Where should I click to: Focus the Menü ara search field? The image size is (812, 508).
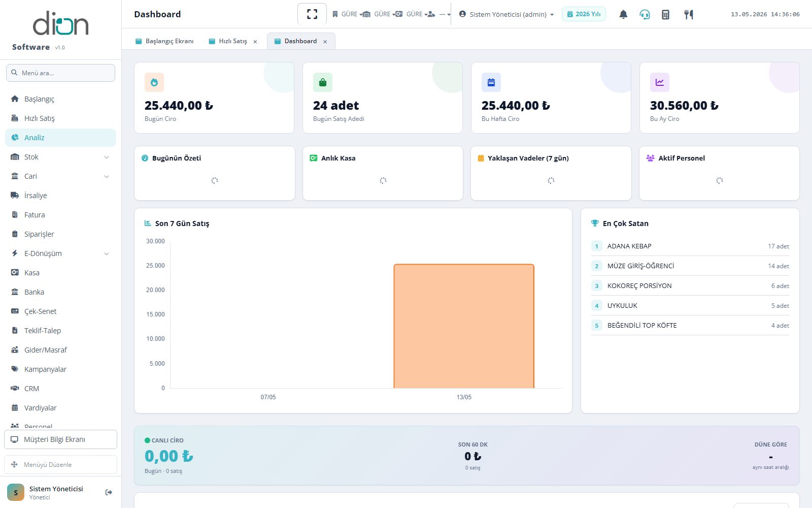pos(60,73)
